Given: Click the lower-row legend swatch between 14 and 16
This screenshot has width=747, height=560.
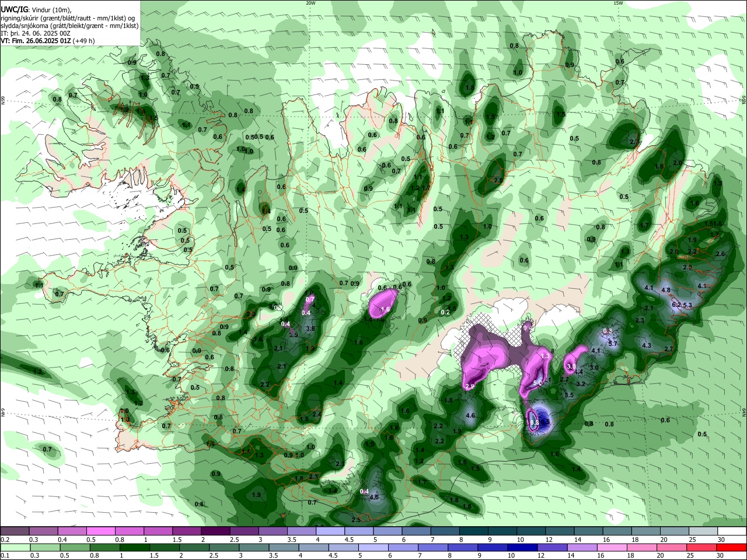Looking at the screenshot, I should click(583, 547).
